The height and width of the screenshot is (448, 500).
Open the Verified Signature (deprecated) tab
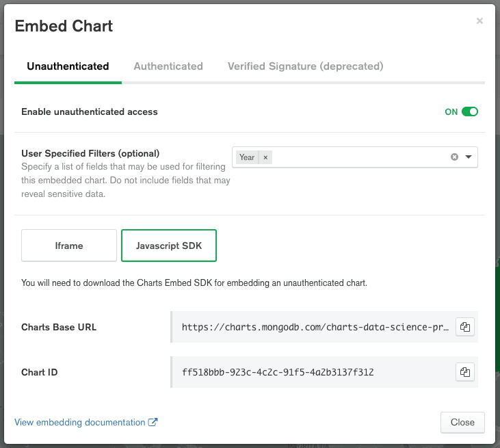click(305, 66)
